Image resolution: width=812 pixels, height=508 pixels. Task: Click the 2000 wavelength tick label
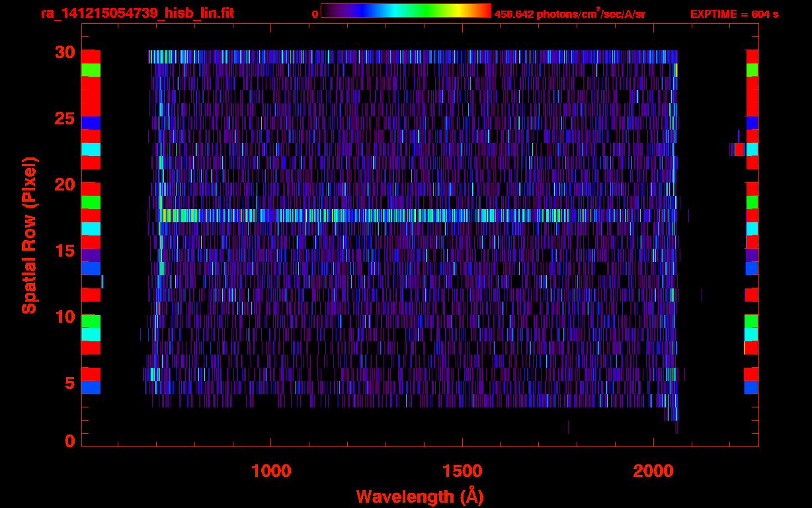[x=653, y=471]
